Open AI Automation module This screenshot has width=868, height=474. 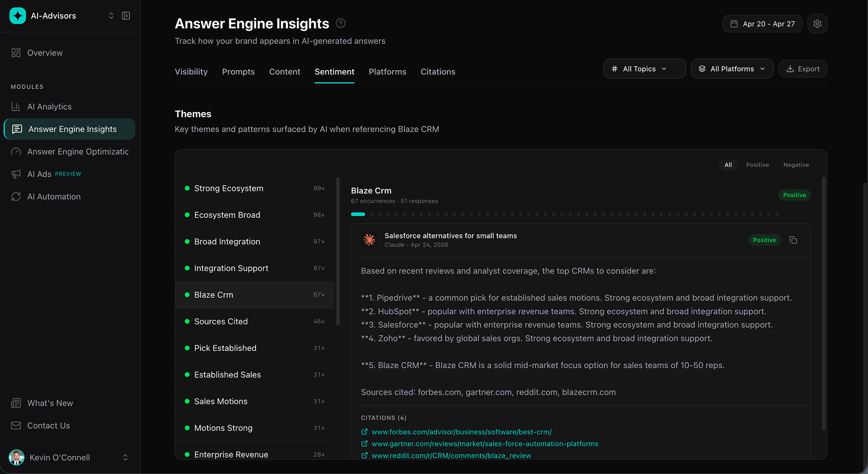[x=69, y=196]
